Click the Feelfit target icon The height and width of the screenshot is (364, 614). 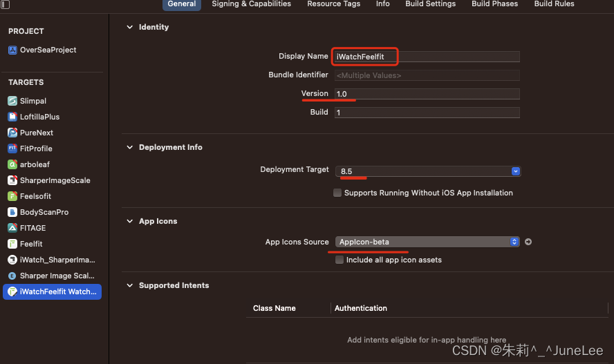click(12, 244)
